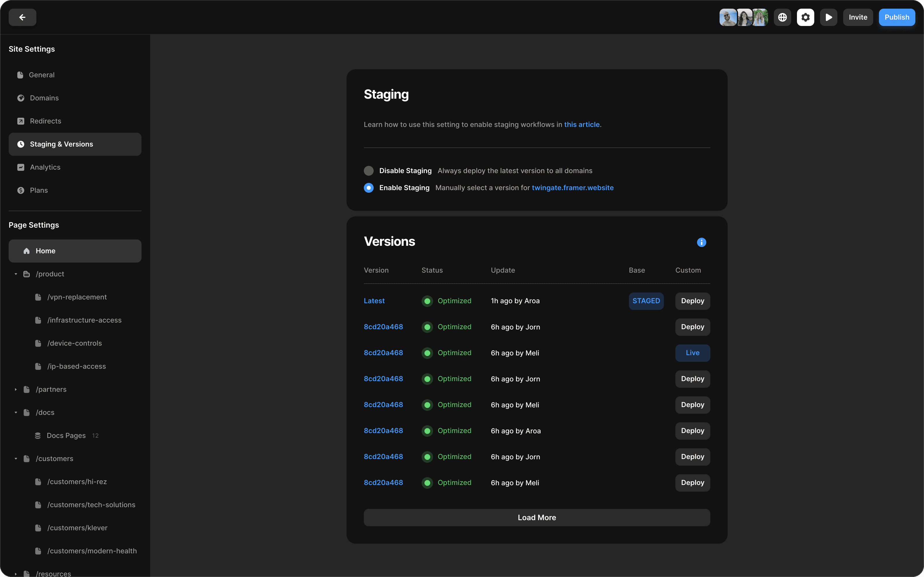Click the info icon next to Versions
Screen dimensions: 924x577
[x=701, y=242]
